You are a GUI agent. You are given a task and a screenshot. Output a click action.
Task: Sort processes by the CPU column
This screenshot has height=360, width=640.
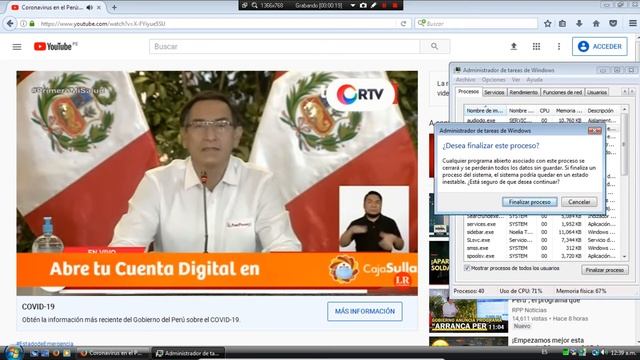click(x=544, y=111)
